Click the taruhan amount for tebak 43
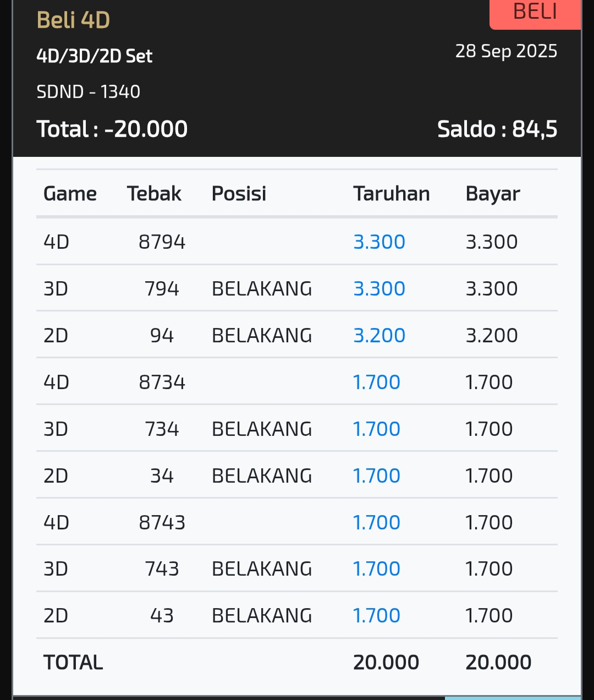The height and width of the screenshot is (700, 594). click(377, 615)
